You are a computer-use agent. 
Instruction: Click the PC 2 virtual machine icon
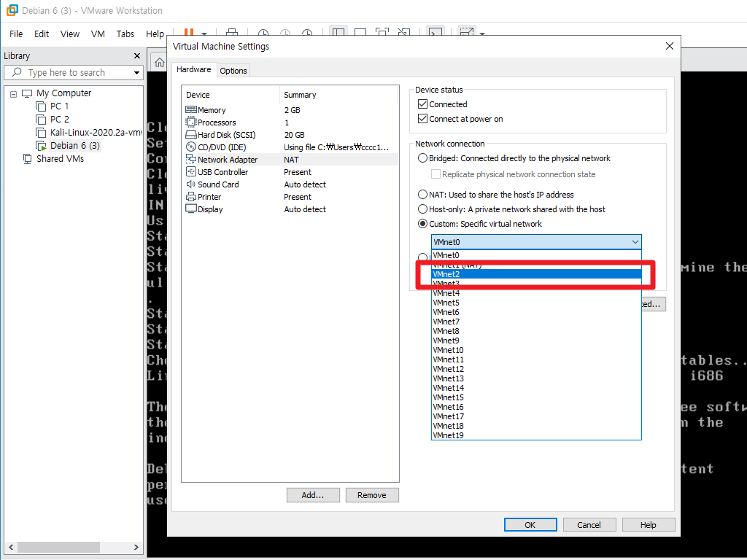(x=42, y=119)
